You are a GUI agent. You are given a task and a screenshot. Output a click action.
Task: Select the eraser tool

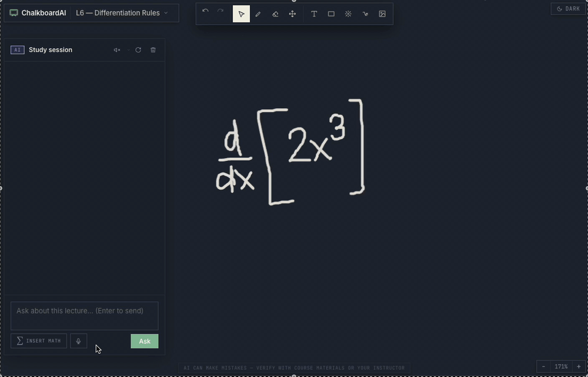(x=275, y=14)
